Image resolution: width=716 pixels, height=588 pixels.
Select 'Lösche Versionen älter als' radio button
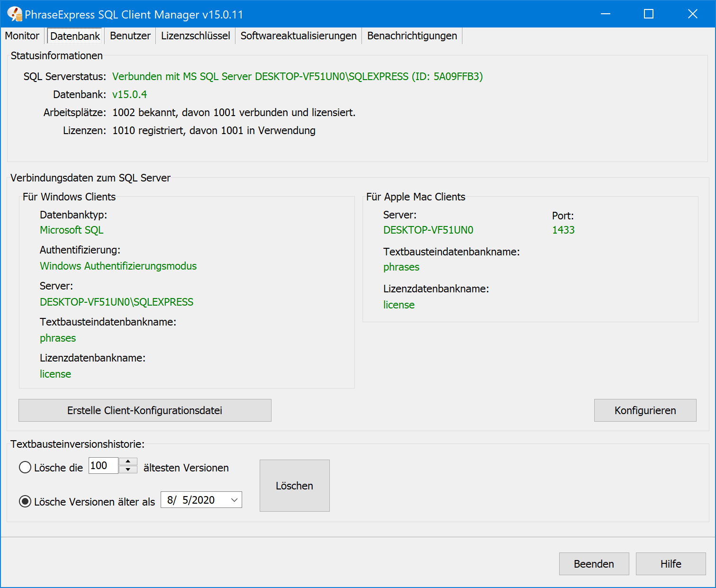[x=25, y=501]
